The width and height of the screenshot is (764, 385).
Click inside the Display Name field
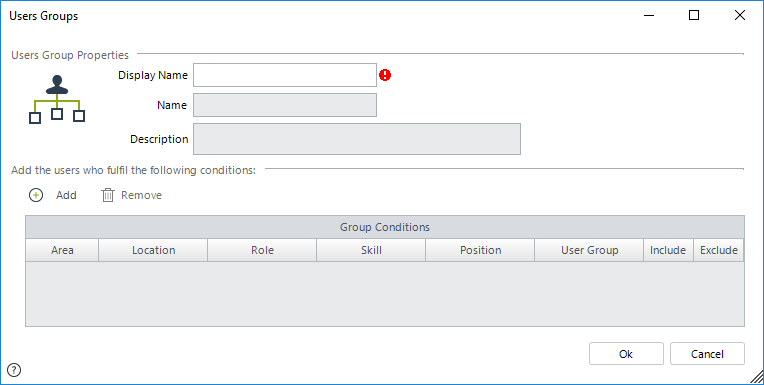pos(285,75)
